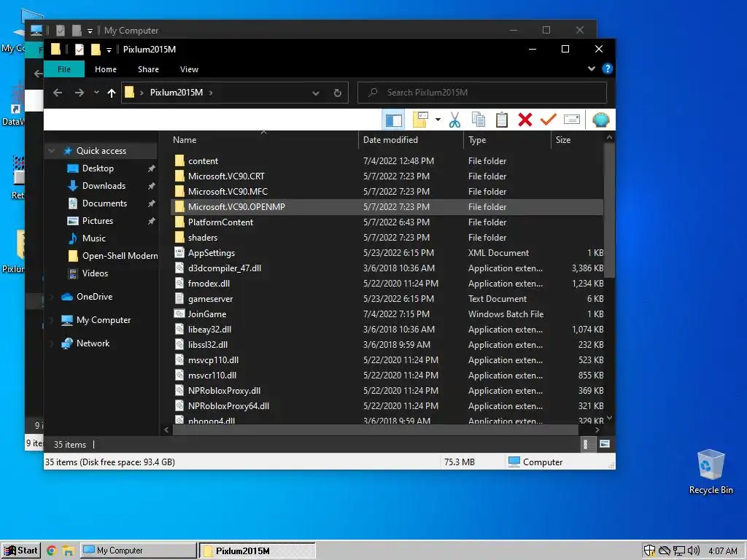The width and height of the screenshot is (747, 560).
Task: Click the properties checkmark in title bar
Action: point(79,49)
